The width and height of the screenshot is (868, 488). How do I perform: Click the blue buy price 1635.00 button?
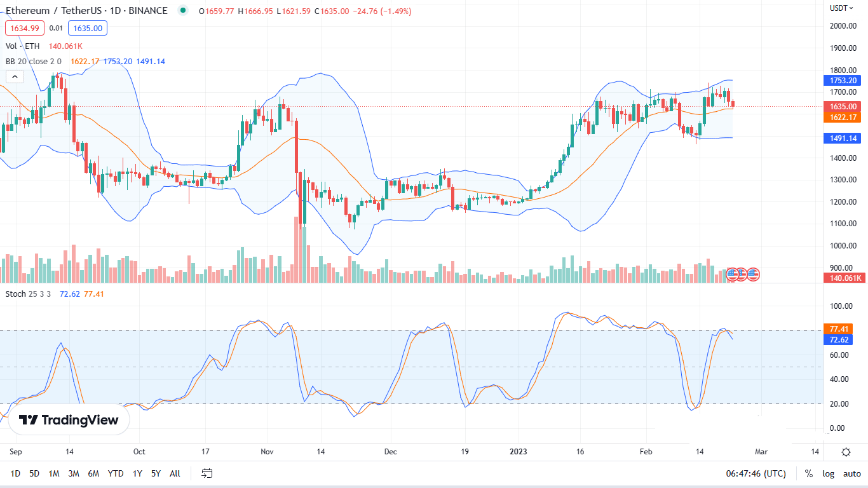tap(88, 27)
